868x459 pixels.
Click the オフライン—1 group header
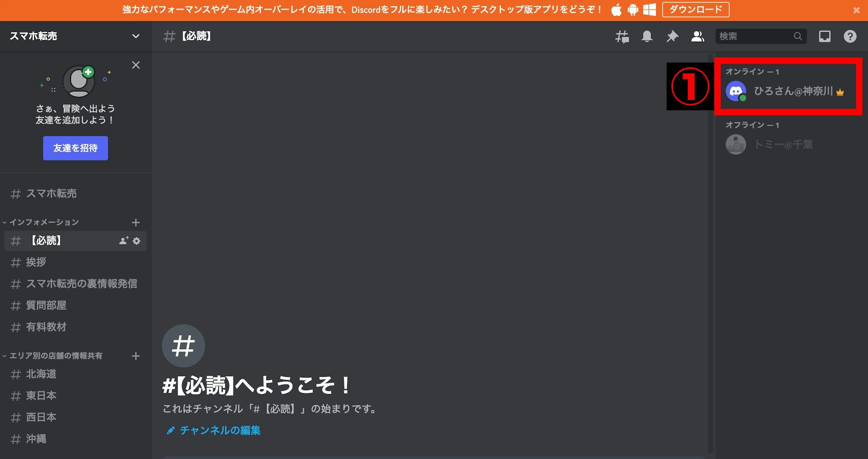pos(753,125)
